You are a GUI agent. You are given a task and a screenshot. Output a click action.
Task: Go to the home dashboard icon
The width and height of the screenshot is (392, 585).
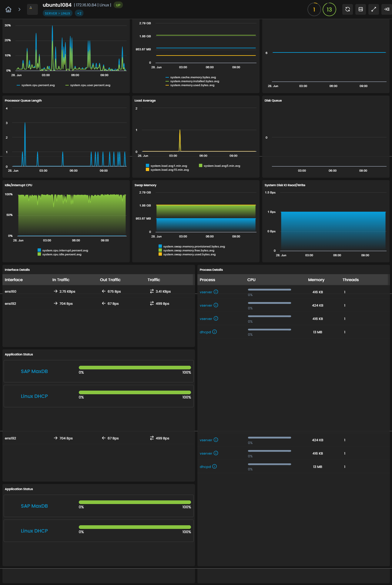point(8,9)
